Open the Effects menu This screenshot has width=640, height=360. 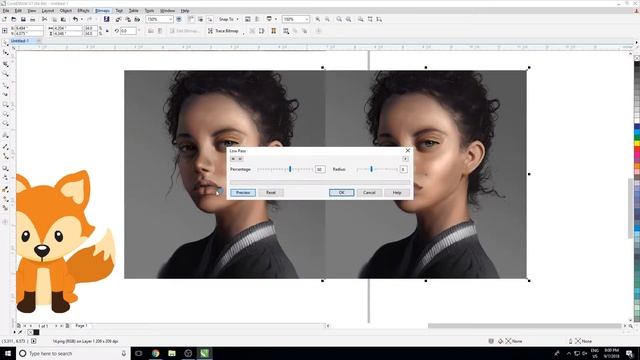coord(83,11)
